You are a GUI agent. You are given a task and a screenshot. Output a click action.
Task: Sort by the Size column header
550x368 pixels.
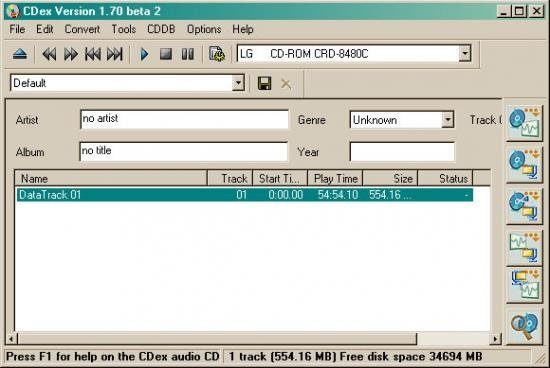tap(390, 179)
